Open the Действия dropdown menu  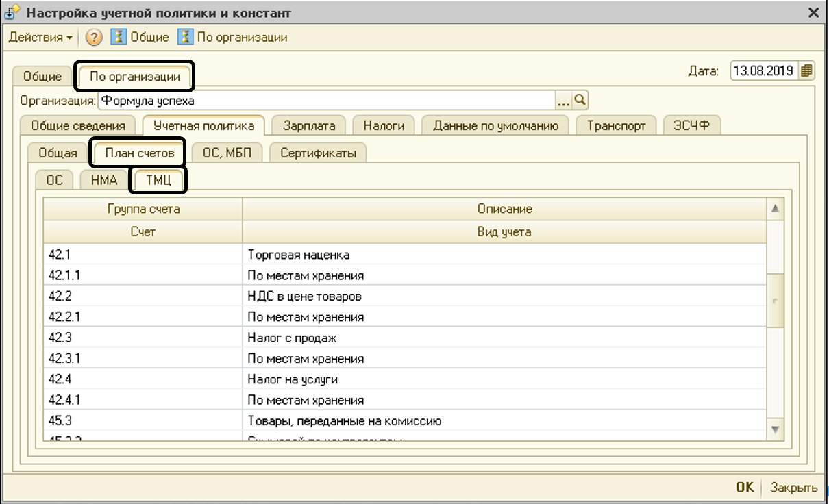point(40,38)
